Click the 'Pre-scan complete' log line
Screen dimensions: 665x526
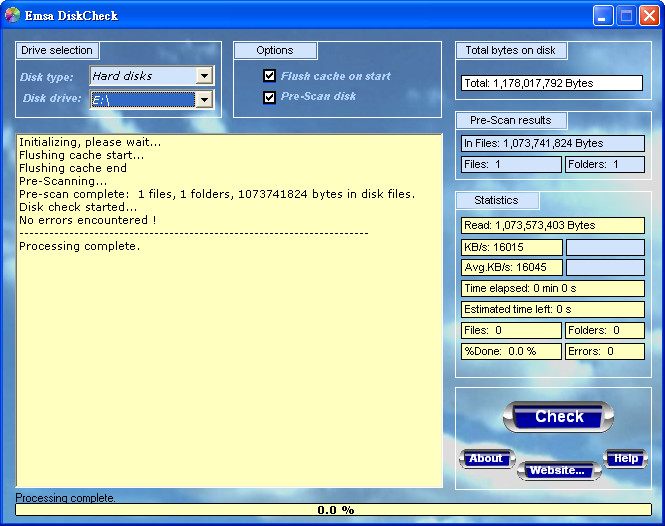pyautogui.click(x=217, y=194)
